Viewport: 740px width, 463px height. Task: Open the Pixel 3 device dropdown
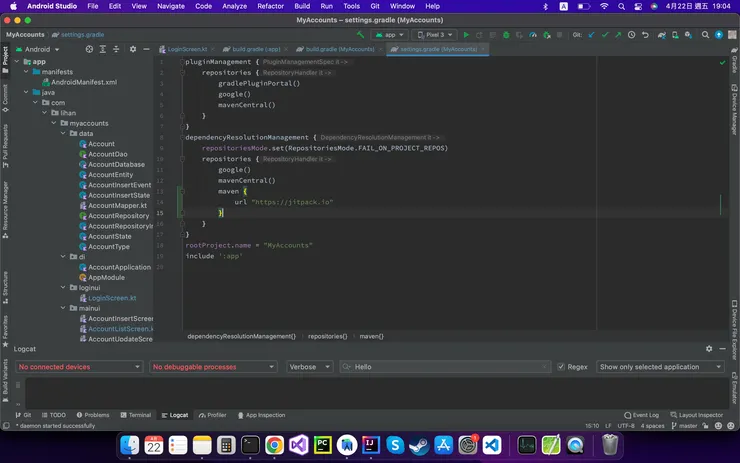(x=433, y=34)
